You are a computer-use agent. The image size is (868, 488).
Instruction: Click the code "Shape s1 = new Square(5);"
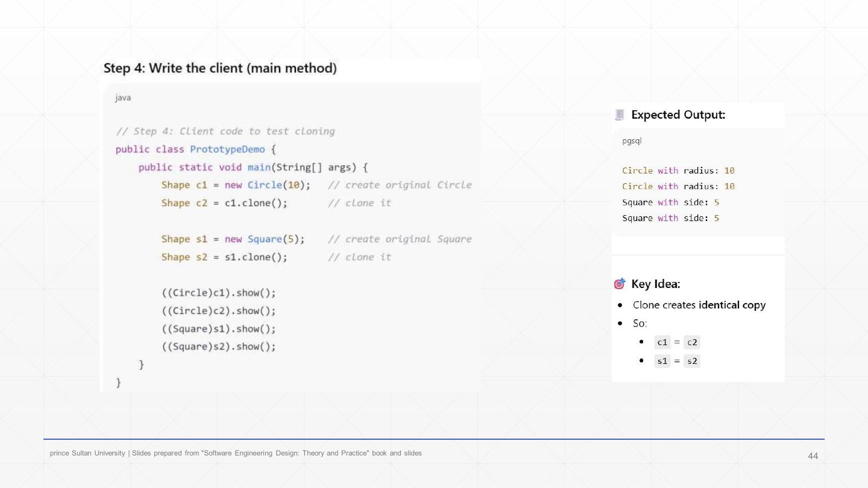[x=233, y=239]
